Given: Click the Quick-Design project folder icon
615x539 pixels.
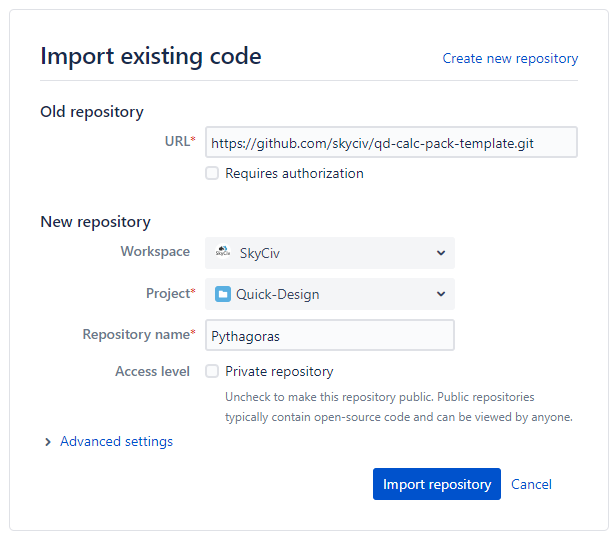Looking at the screenshot, I should point(223,294).
